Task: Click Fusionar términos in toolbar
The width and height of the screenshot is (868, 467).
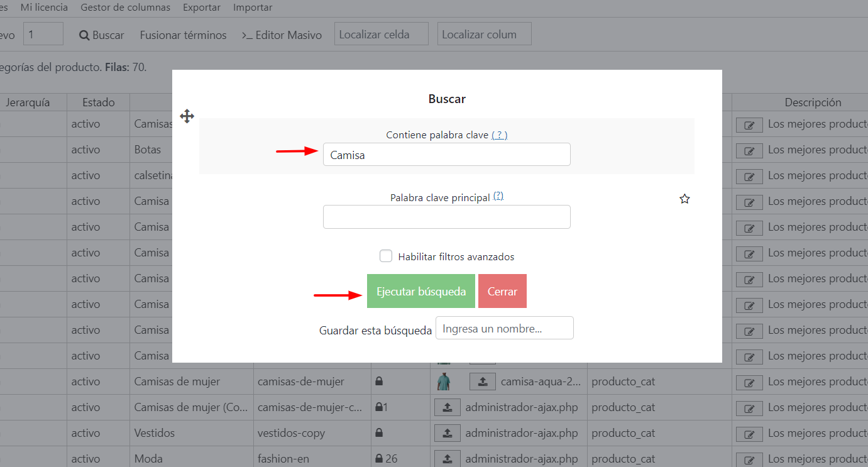Action: (x=183, y=35)
